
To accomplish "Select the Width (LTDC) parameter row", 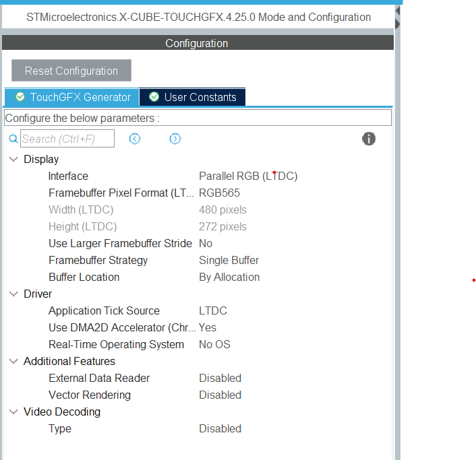I will [148, 210].
